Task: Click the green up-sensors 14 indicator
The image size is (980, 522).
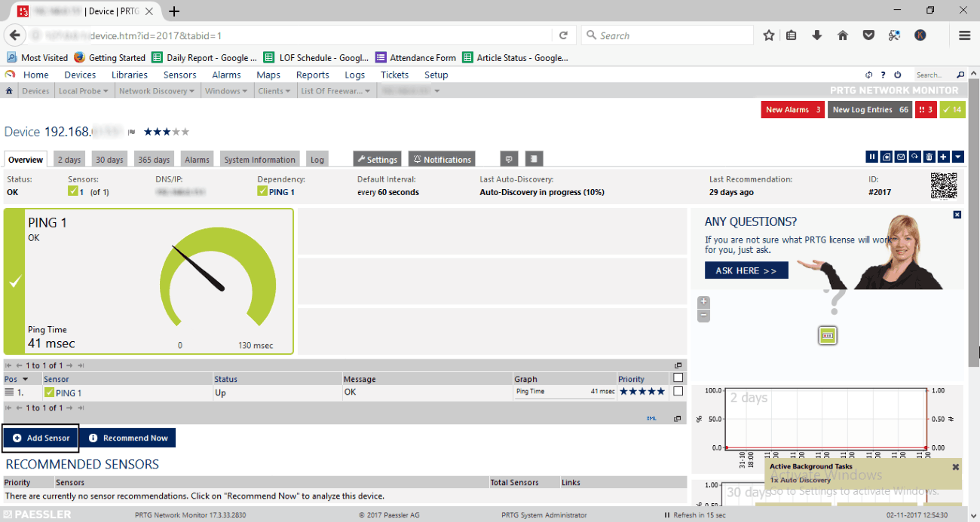Action: click(x=952, y=110)
